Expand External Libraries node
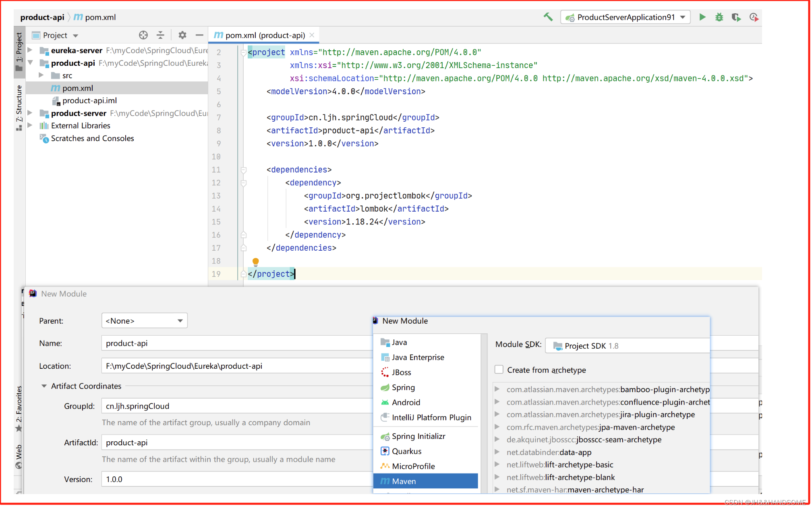 (30, 125)
